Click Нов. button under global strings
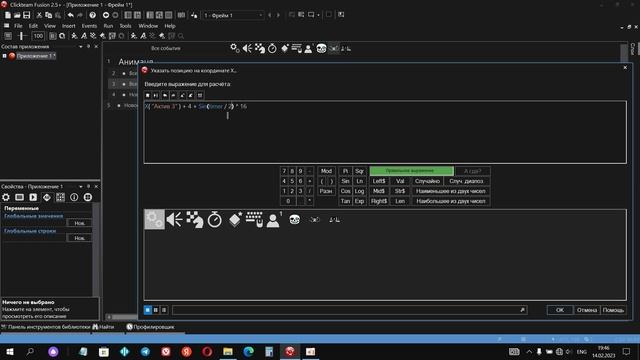Image resolution: width=640 pixels, height=360 pixels. 79,238
